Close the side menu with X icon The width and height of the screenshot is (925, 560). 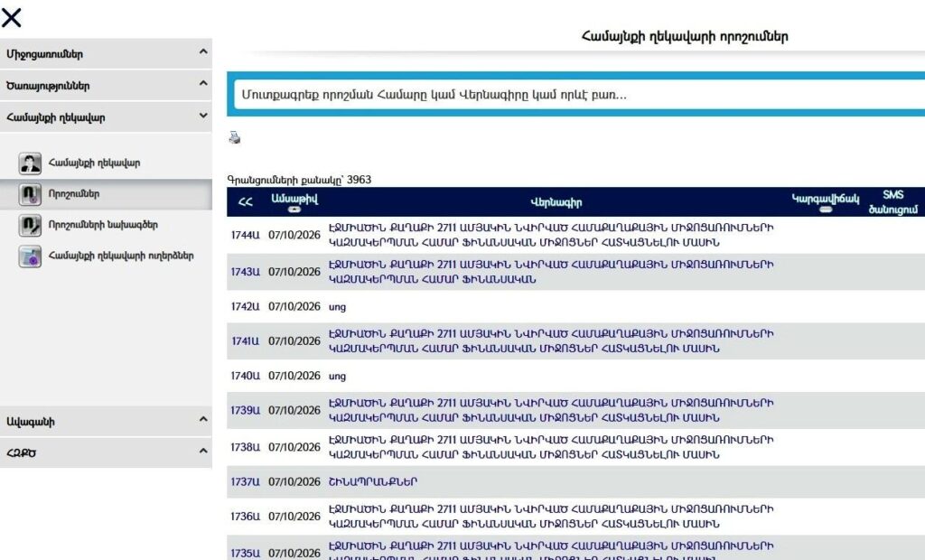click(x=11, y=18)
